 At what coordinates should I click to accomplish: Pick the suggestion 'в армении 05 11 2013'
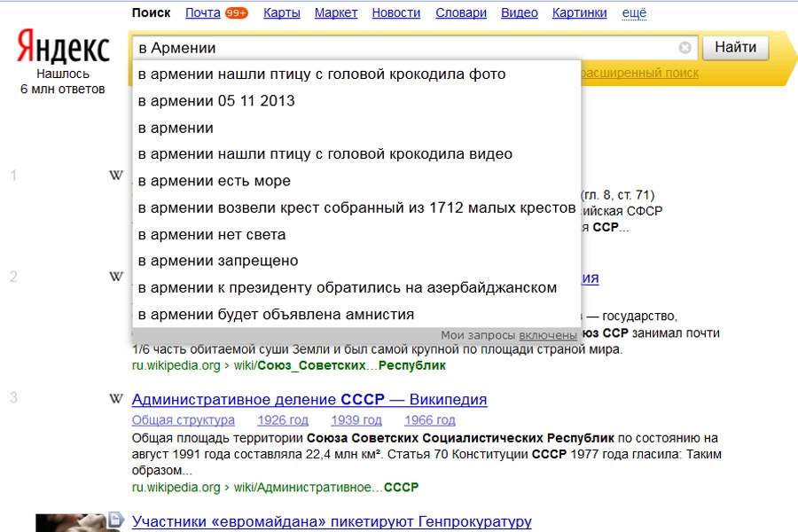216,101
